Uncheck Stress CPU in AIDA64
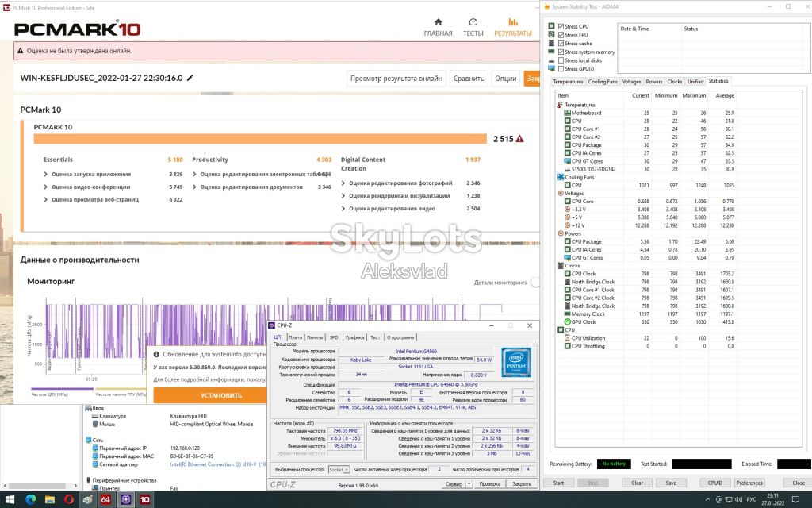The height and width of the screenshot is (508, 812). pos(561,26)
